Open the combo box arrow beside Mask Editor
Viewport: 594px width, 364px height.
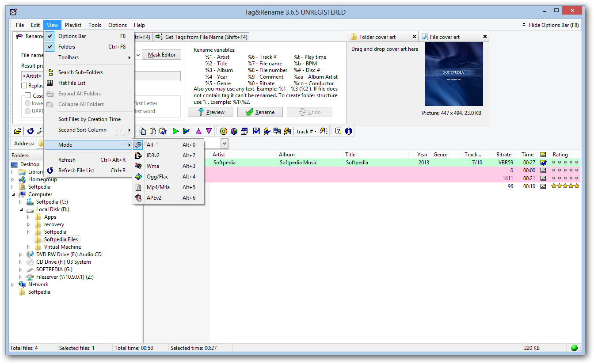coord(138,55)
